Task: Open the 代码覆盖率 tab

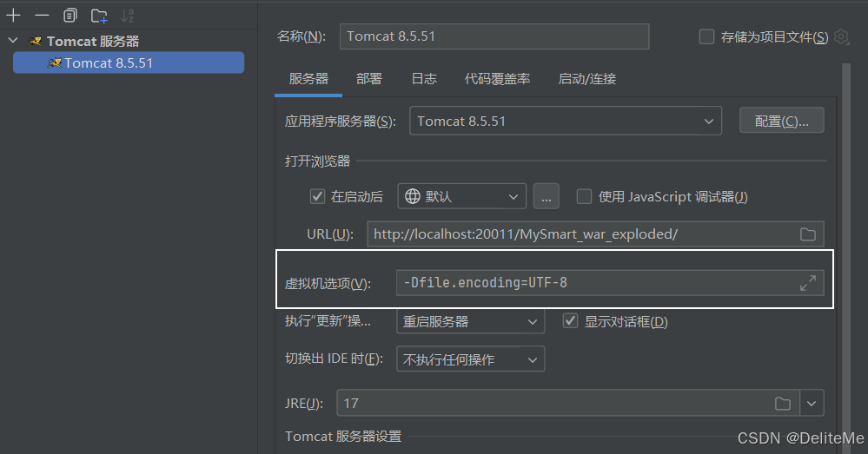Action: click(497, 78)
